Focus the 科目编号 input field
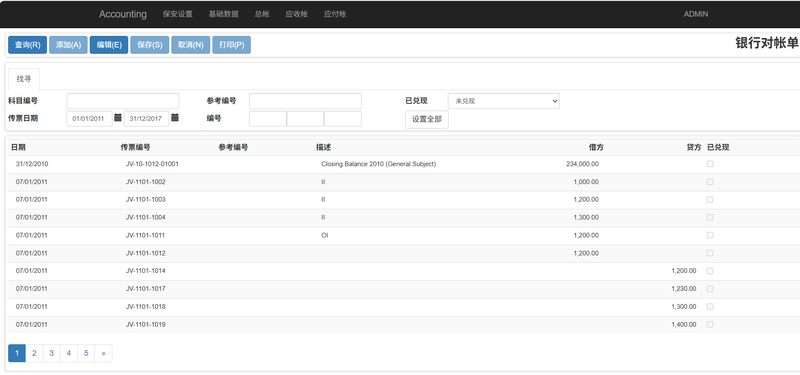Screen dimensions: 800x375 pyautogui.click(x=122, y=101)
